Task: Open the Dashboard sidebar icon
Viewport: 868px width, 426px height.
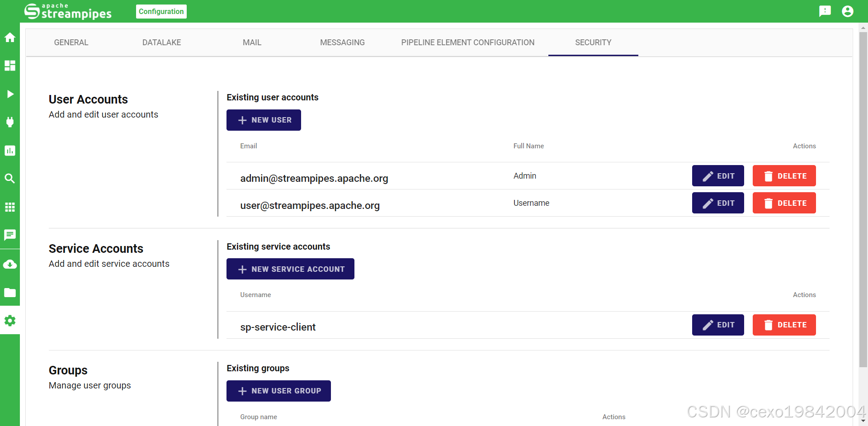Action: pyautogui.click(x=9, y=66)
